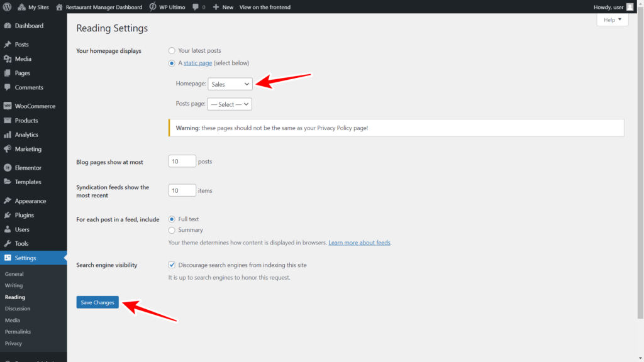Open the Marketing megaphone icon
The width and height of the screenshot is (644, 362).
pyautogui.click(x=9, y=149)
